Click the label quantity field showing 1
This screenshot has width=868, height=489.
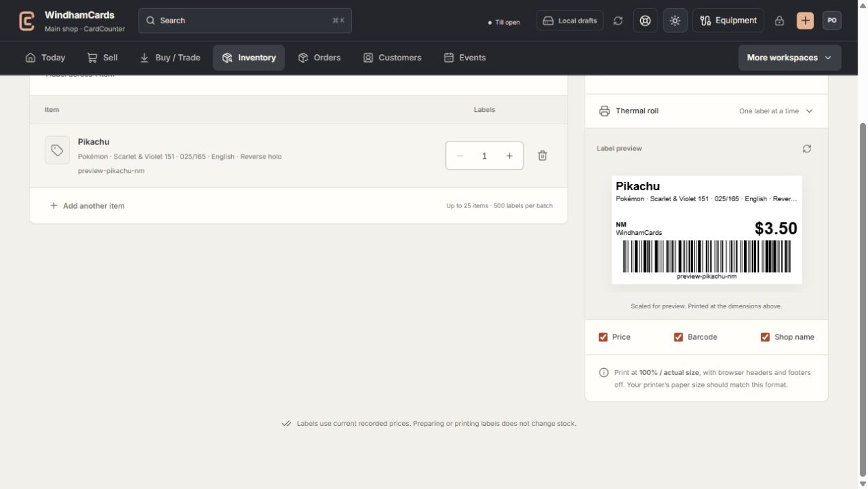click(x=484, y=156)
